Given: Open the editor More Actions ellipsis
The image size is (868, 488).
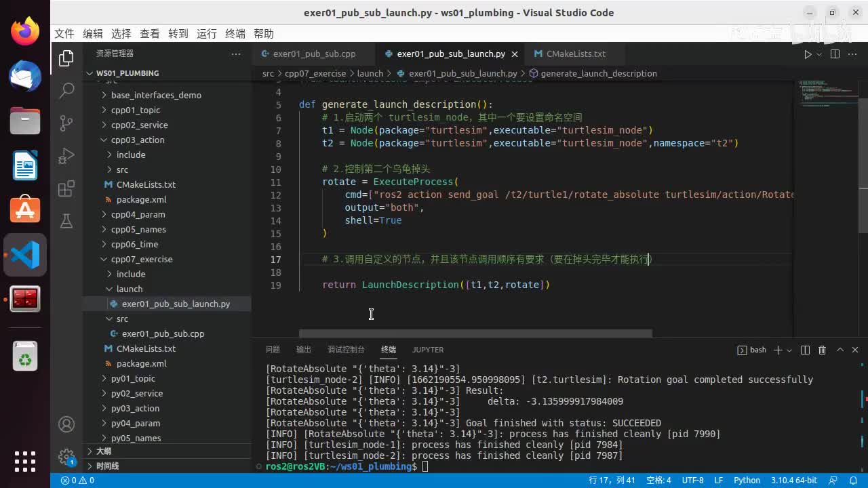Looking at the screenshot, I should pos(853,54).
